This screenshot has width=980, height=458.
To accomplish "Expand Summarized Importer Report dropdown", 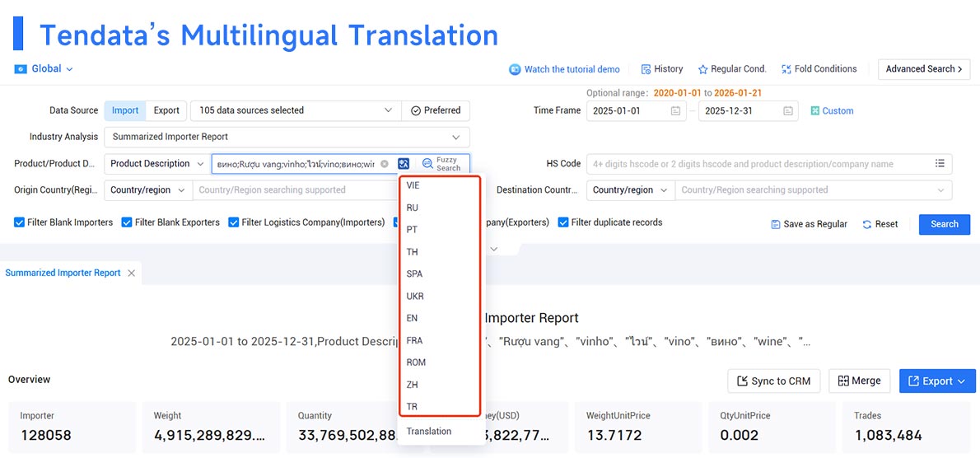I will point(287,137).
